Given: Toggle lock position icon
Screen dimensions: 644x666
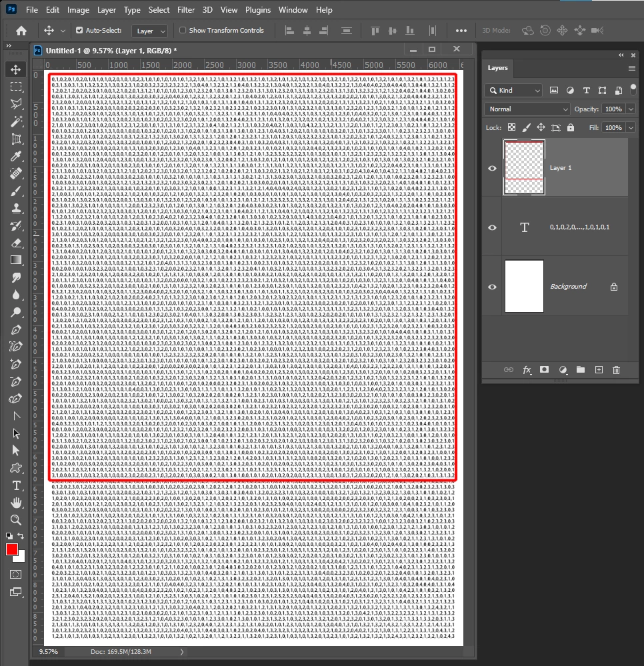Looking at the screenshot, I should [541, 127].
